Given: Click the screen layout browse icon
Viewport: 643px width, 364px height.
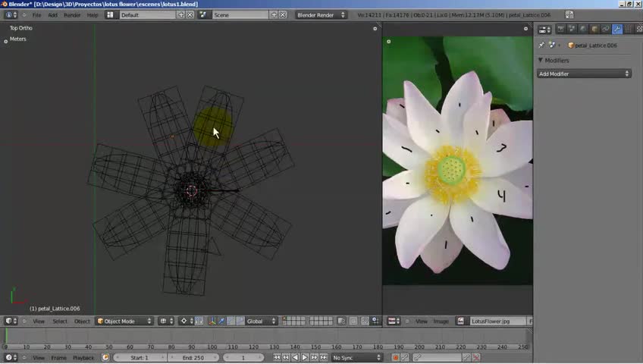Looking at the screenshot, I should pyautogui.click(x=110, y=14).
